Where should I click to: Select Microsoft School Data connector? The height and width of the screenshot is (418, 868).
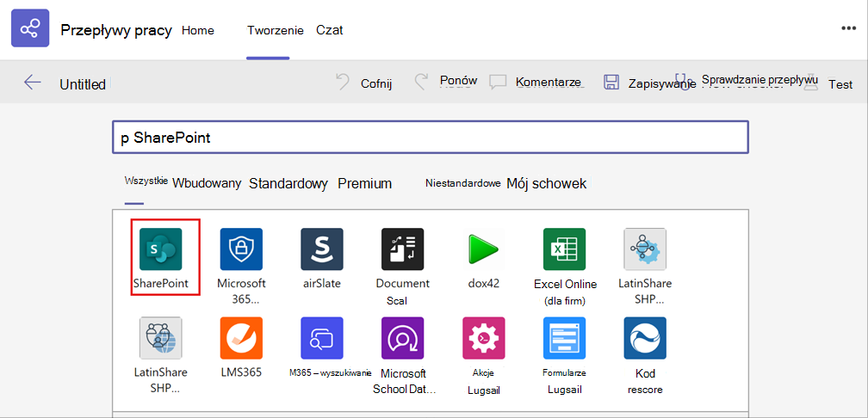[403, 338]
